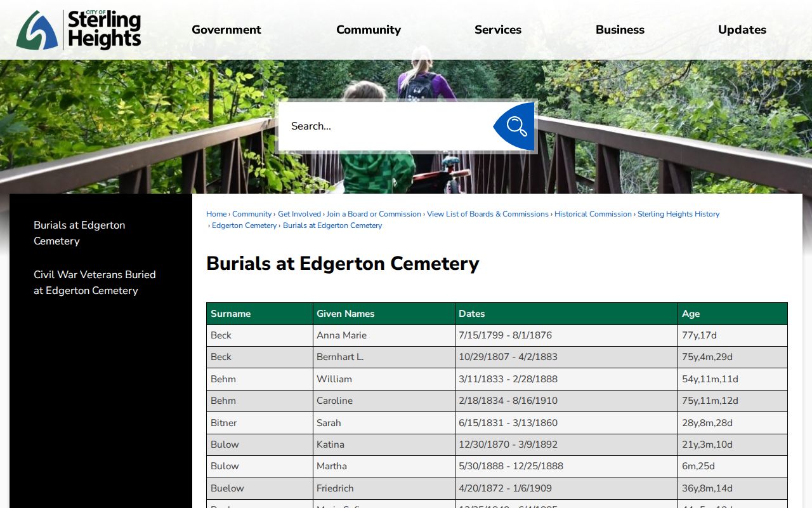This screenshot has height=508, width=812.
Task: Click the Surname column header
Action: point(260,314)
